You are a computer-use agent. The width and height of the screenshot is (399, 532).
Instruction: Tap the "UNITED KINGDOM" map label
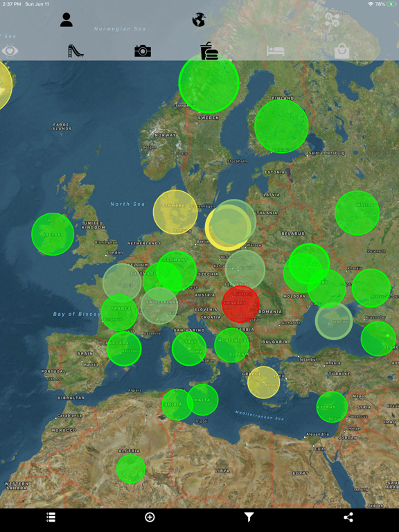click(x=94, y=225)
